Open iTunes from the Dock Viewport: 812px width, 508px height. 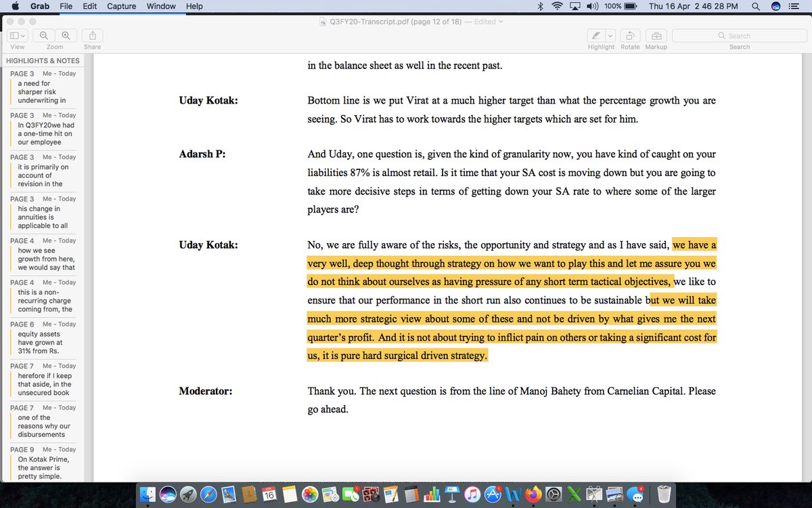click(x=472, y=494)
